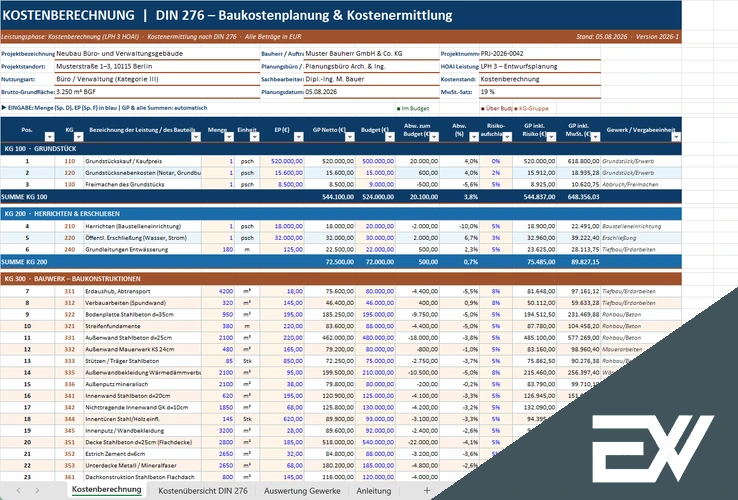
Task: Open the KG column filter dropdown
Action: click(79, 137)
